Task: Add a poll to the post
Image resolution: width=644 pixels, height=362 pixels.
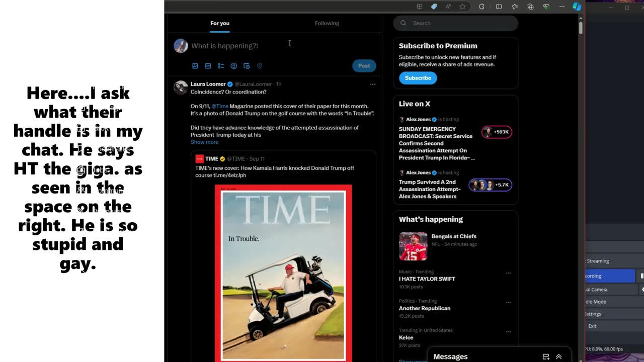Action: [x=221, y=66]
